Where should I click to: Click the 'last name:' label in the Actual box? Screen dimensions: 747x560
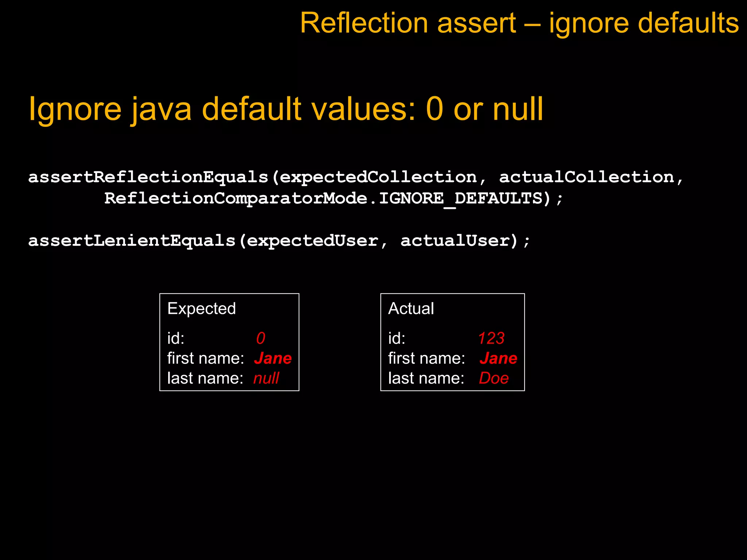[x=426, y=378]
